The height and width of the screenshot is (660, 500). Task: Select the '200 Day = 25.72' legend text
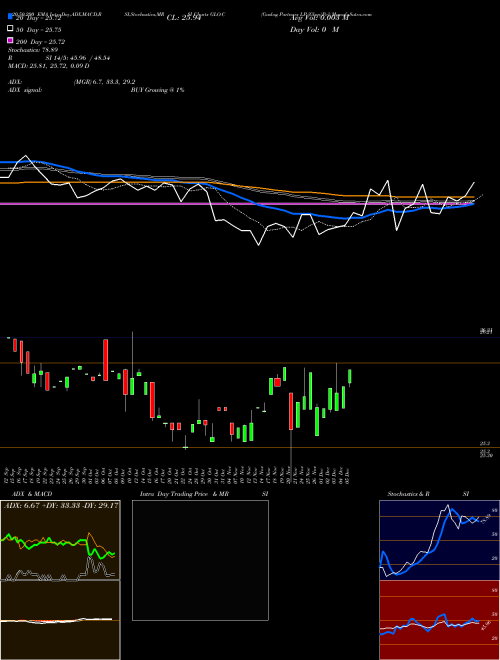pyautogui.click(x=40, y=42)
